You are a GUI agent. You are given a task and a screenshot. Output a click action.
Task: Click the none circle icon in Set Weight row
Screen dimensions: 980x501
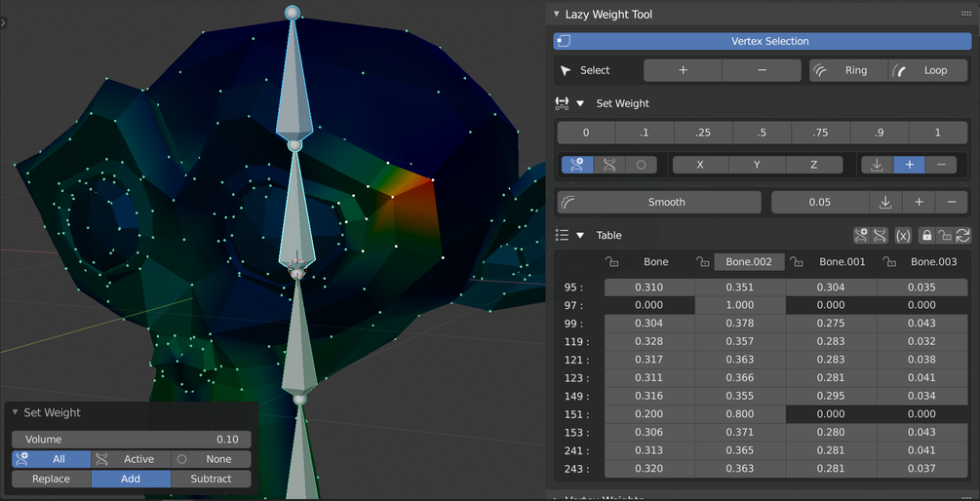(641, 165)
